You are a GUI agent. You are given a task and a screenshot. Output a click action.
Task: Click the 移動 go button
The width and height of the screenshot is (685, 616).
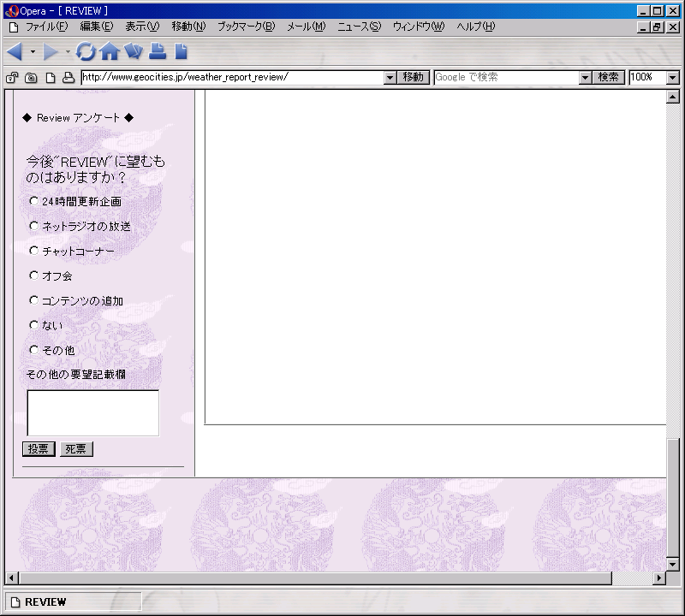pyautogui.click(x=414, y=77)
